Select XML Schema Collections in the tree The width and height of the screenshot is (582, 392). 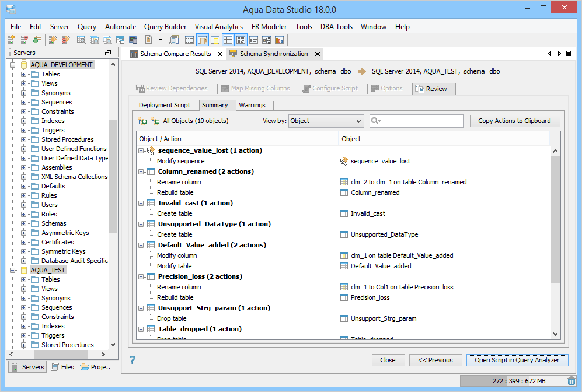point(75,177)
